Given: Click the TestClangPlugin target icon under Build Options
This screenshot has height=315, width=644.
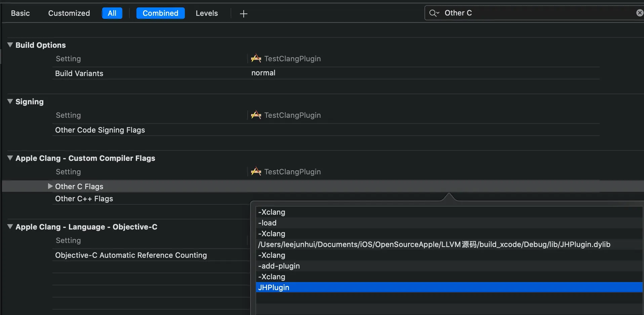Looking at the screenshot, I should point(256,58).
